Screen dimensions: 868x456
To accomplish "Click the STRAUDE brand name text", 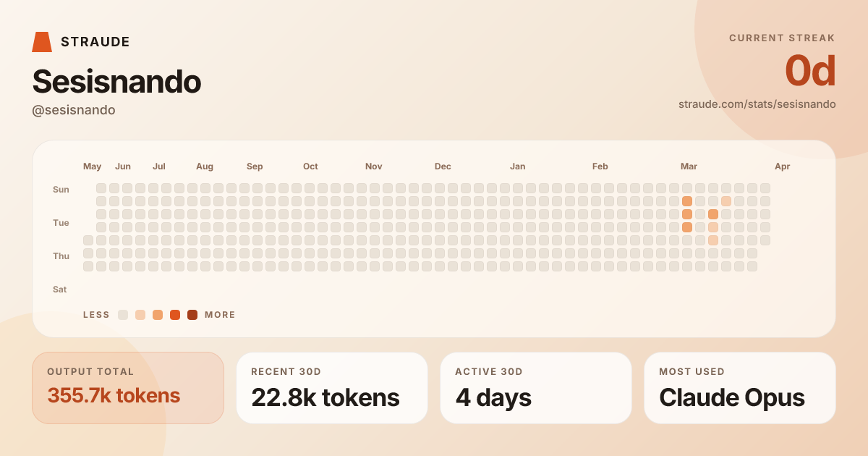I will [x=95, y=42].
